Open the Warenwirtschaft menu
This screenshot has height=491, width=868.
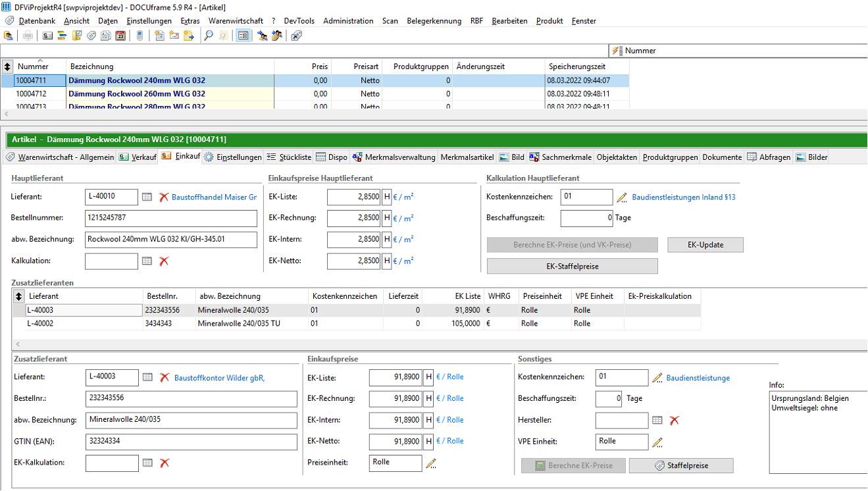tap(236, 20)
